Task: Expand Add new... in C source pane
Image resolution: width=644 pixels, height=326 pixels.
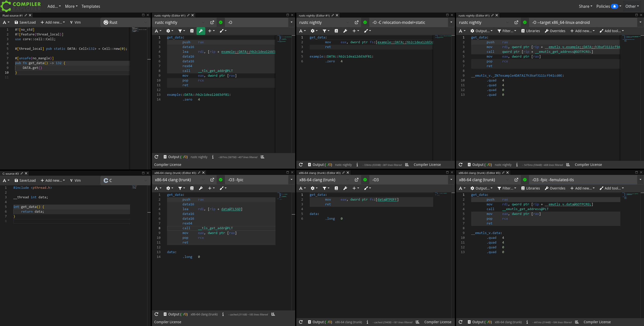Action: (53, 180)
